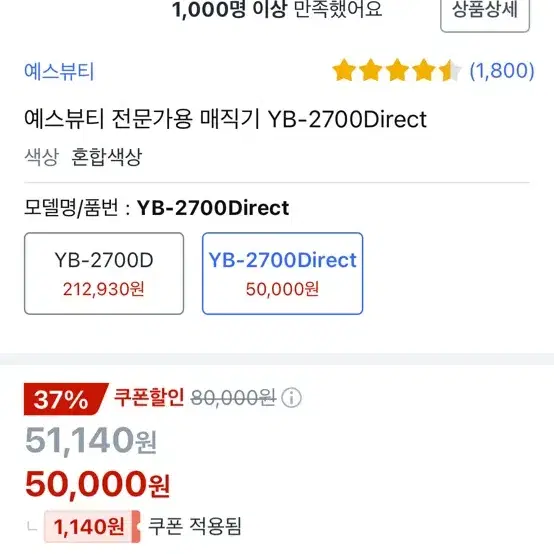Click the crossed-out 80,000원 original price
The height and width of the screenshot is (554, 554).
point(233,398)
